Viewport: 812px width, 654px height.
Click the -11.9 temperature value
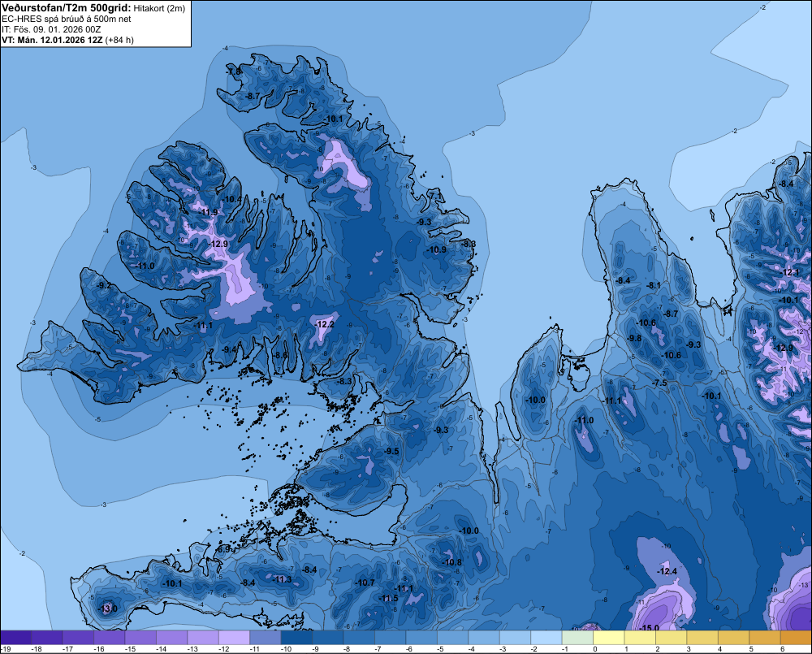(208, 212)
